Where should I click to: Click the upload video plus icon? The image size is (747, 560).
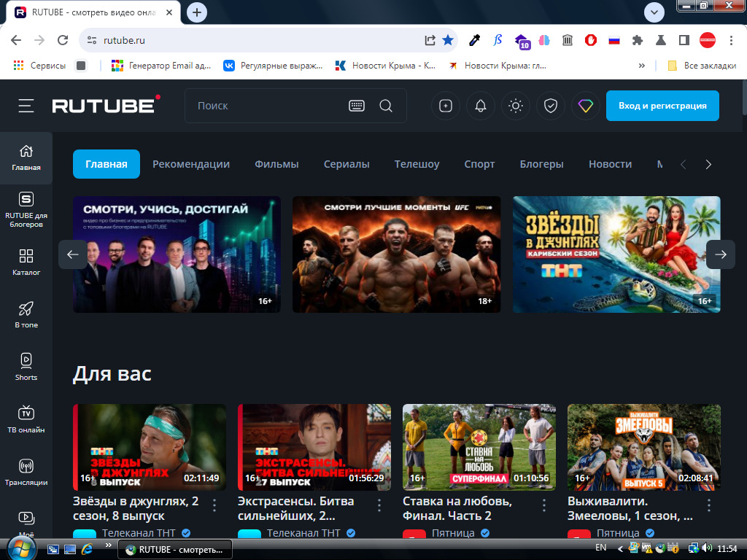pyautogui.click(x=445, y=106)
